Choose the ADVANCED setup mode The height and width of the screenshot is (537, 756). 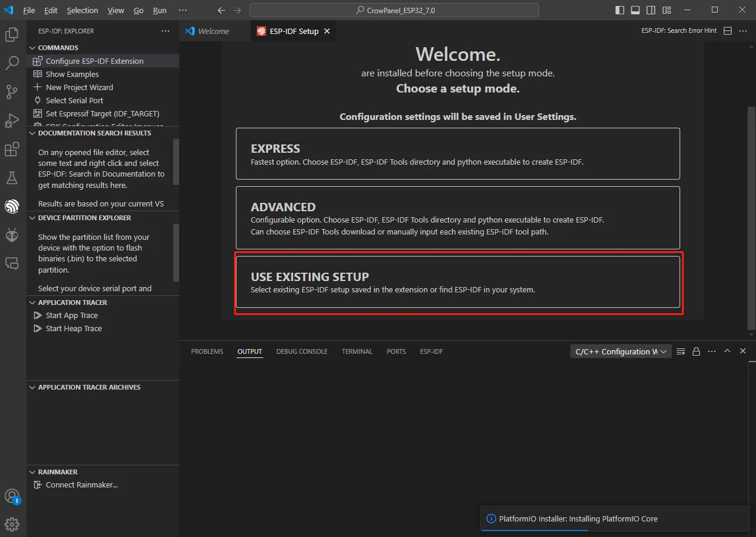pos(458,218)
